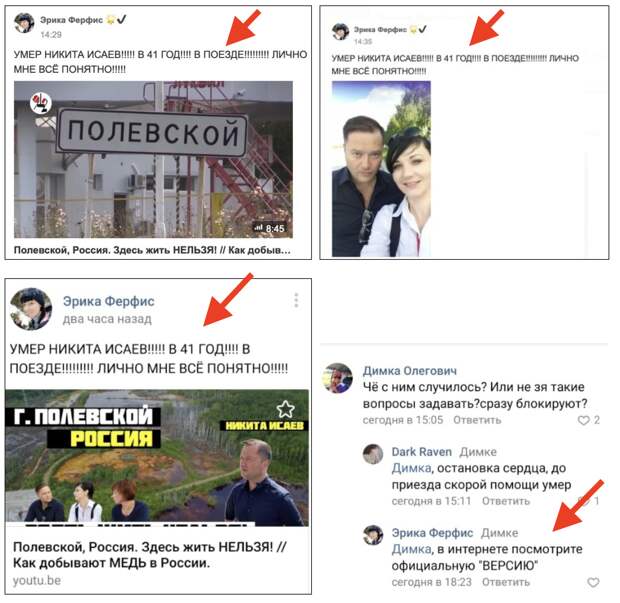
Task: Open Димка Олегович's profile avatar
Action: pos(338,378)
